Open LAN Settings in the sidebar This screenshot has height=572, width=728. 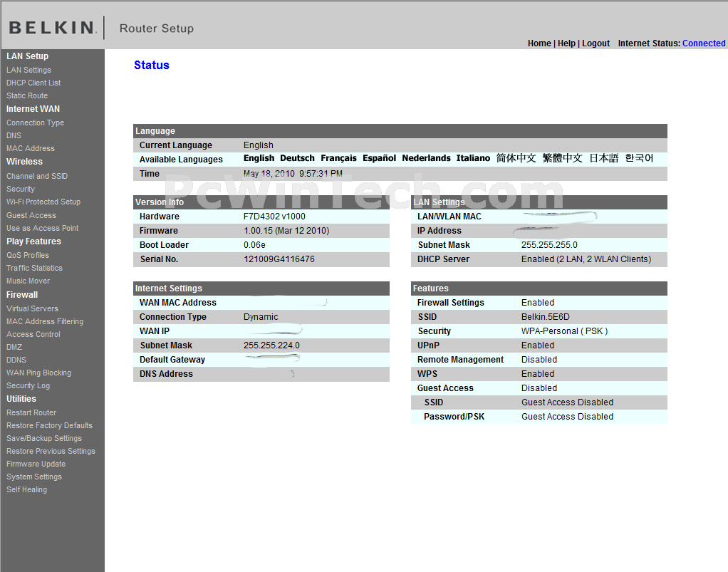tap(28, 70)
